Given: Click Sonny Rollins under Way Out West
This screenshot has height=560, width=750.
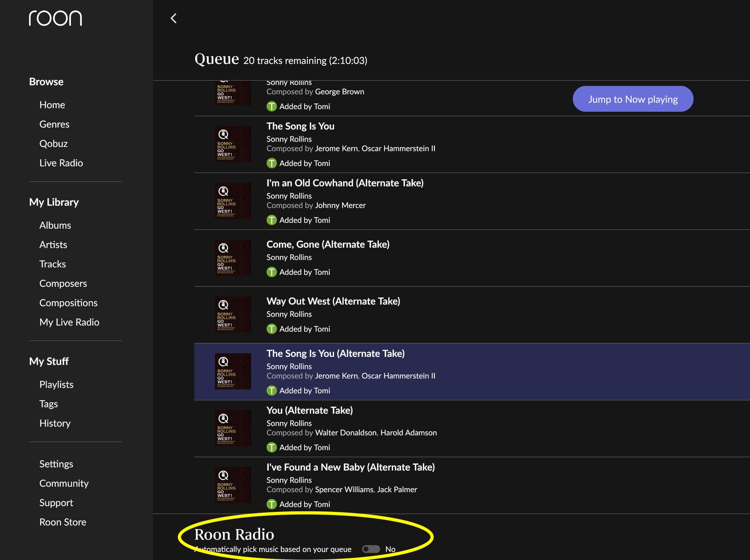Looking at the screenshot, I should point(289,314).
